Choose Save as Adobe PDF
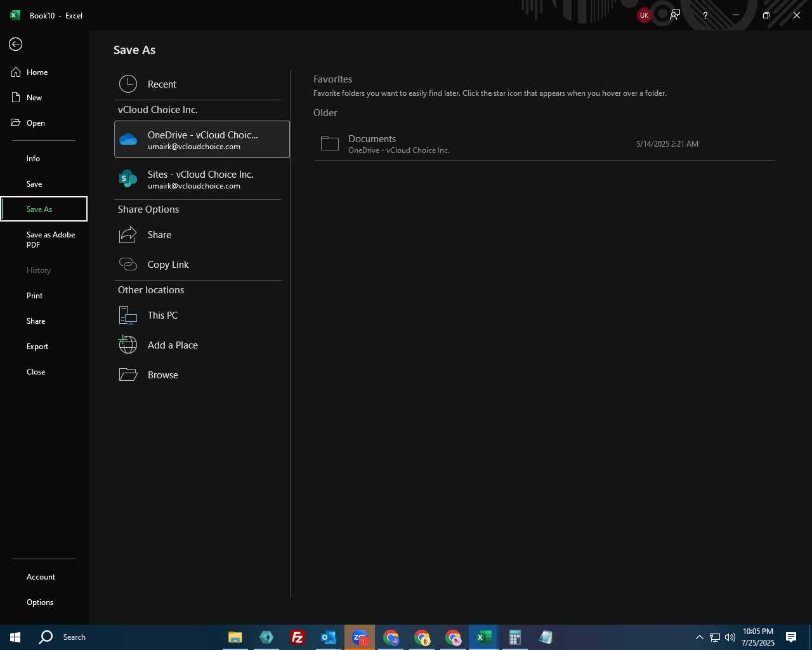Screen dimensions: 812x650 click(44, 239)
